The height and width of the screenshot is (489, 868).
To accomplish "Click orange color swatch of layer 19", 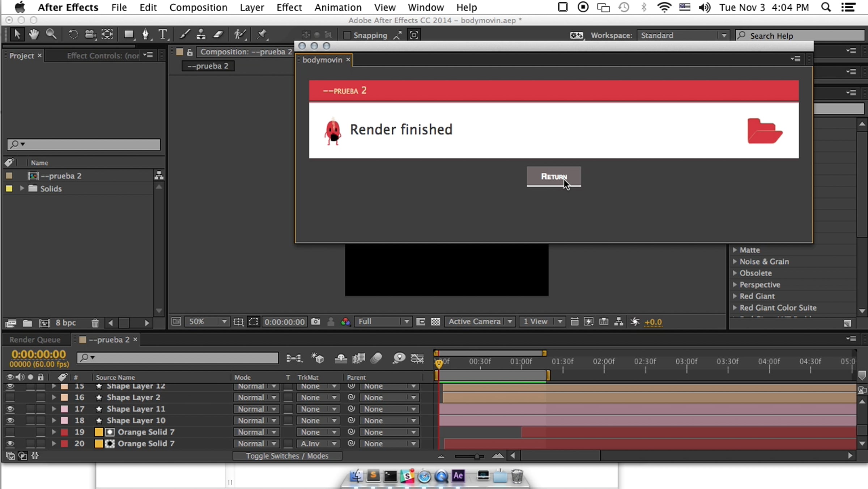I will click(x=98, y=432).
